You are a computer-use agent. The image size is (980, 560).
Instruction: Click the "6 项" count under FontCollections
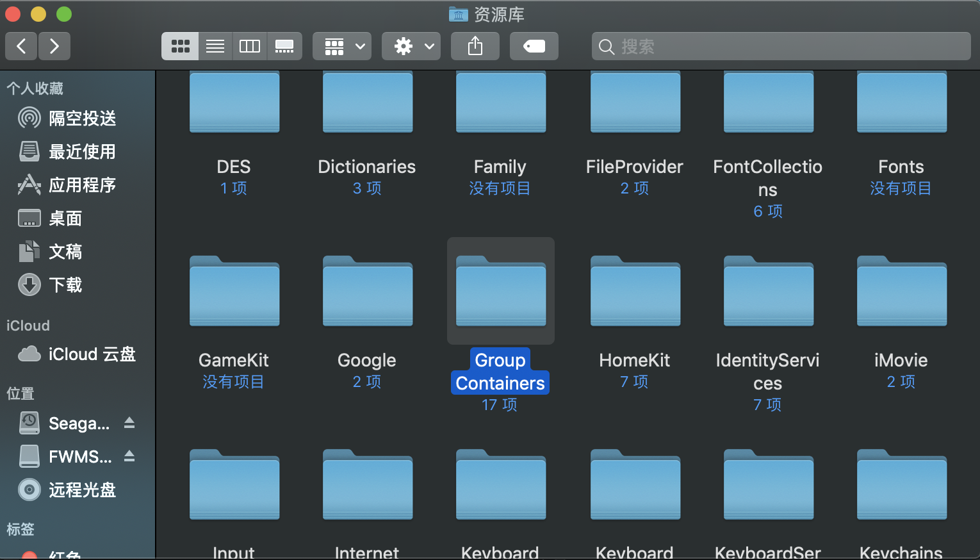[x=768, y=211]
